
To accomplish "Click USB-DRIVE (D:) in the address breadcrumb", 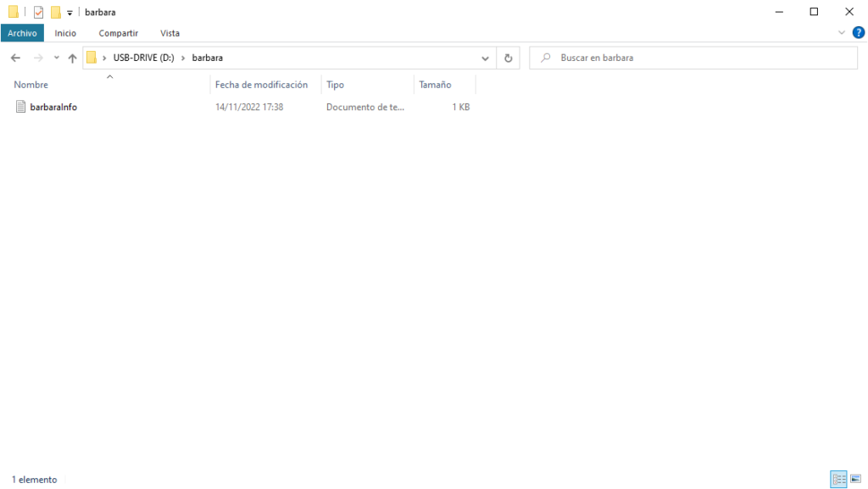I will 142,58.
